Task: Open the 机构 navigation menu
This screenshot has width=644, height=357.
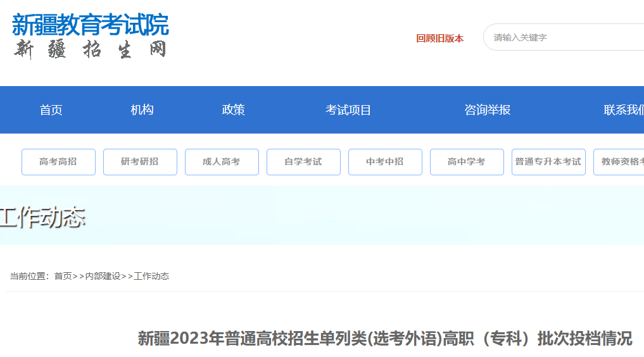Action: [142, 110]
